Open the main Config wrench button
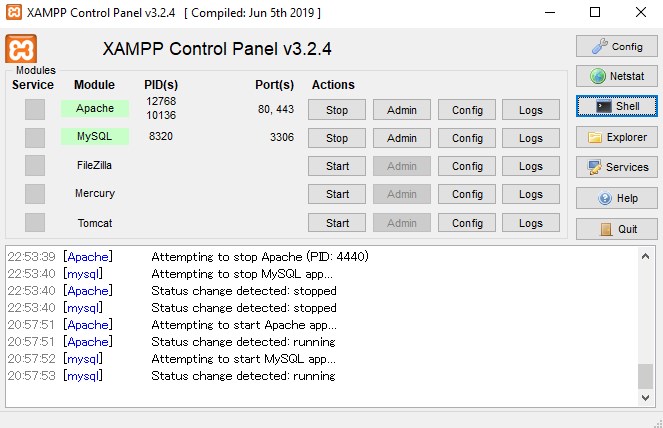 tap(615, 46)
